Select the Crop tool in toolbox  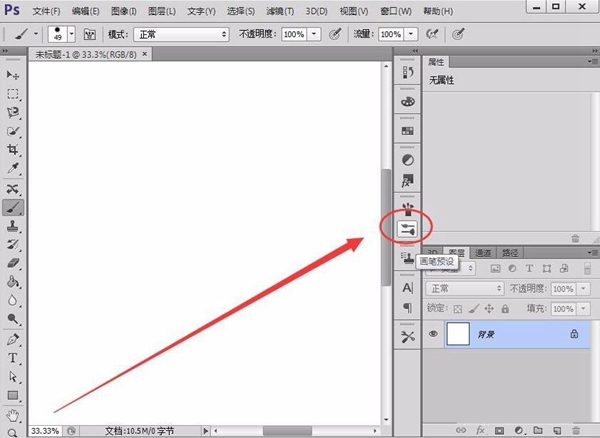coord(13,150)
